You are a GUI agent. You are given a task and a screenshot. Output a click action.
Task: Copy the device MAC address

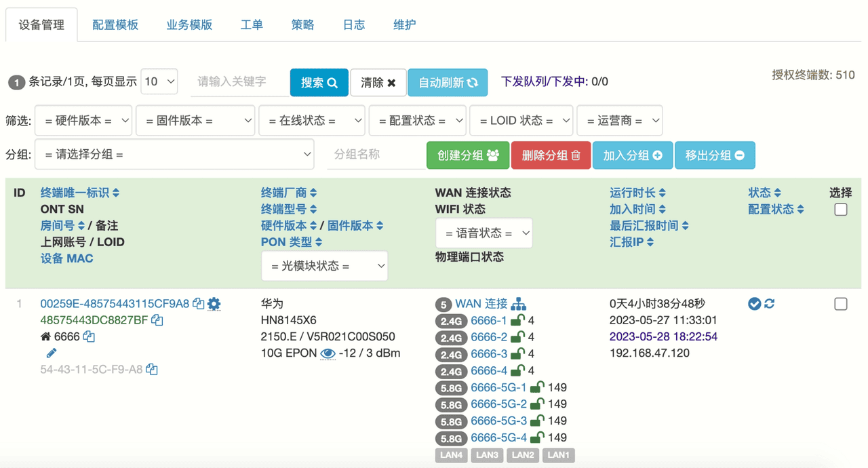(x=152, y=370)
